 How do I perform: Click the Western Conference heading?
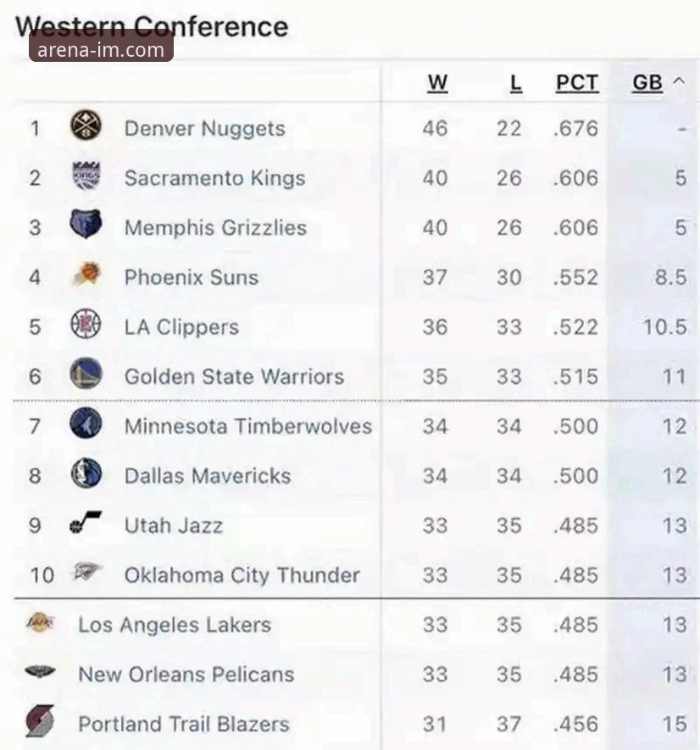tap(151, 26)
